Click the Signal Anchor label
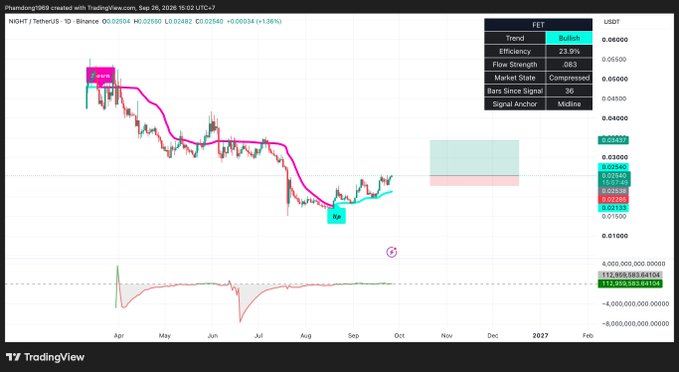This screenshot has height=372, width=679. click(x=515, y=104)
